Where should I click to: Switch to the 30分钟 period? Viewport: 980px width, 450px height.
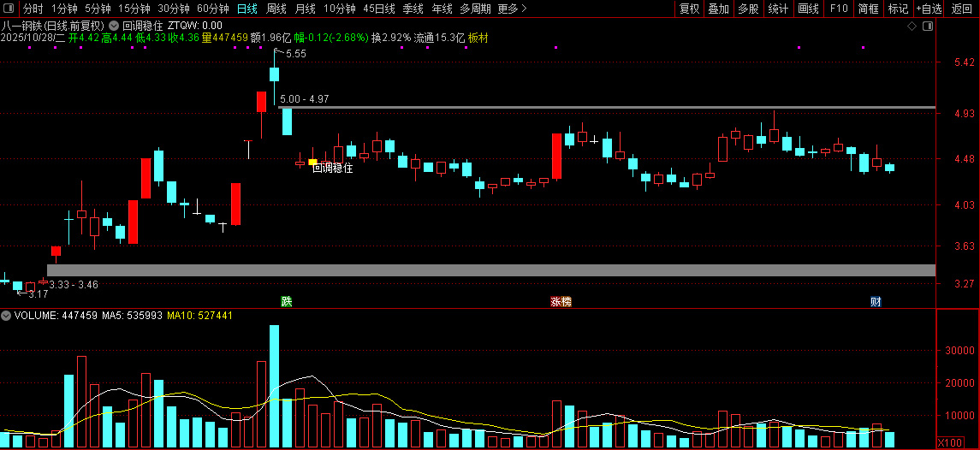(173, 9)
